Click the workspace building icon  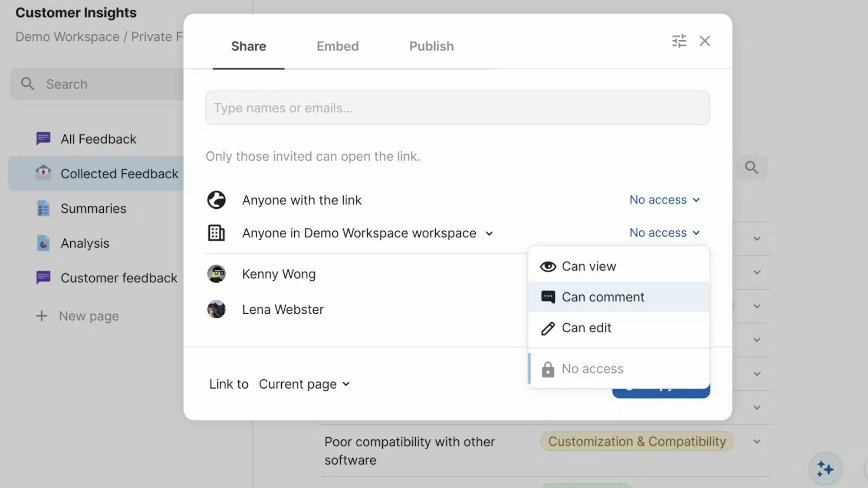[x=216, y=233]
